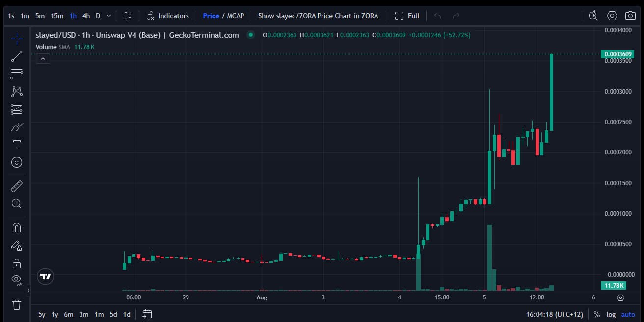Toggle hide all drawings eye icon
Screen dimensions: 644x322
(17, 280)
